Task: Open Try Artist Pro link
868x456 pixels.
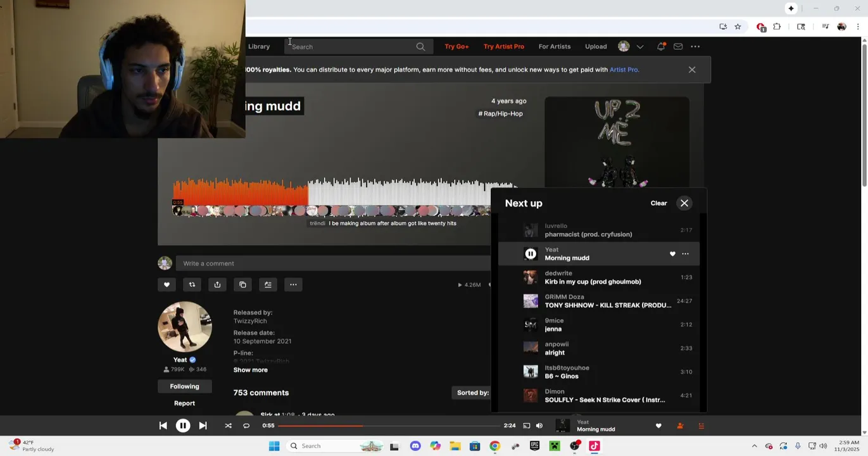Action: (x=504, y=46)
